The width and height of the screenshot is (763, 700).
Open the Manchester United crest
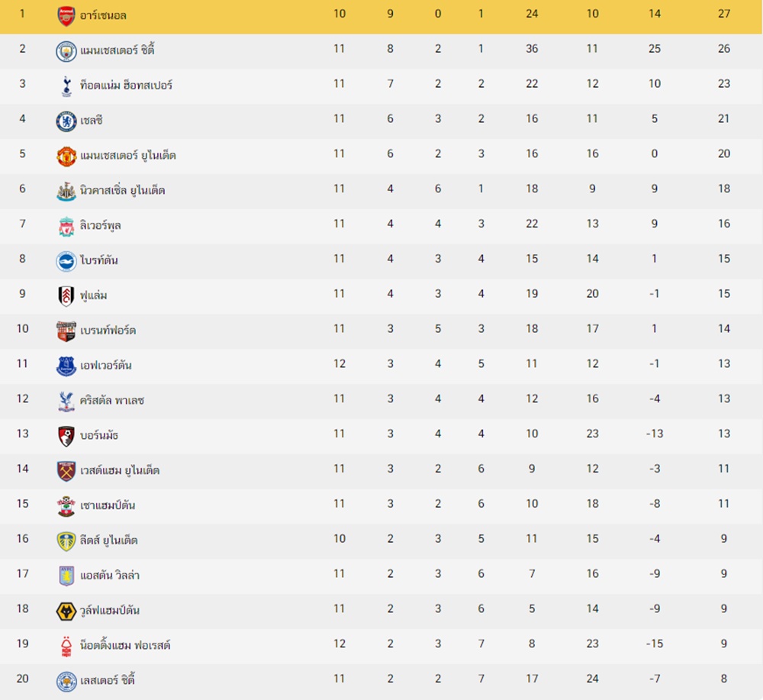coord(66,156)
